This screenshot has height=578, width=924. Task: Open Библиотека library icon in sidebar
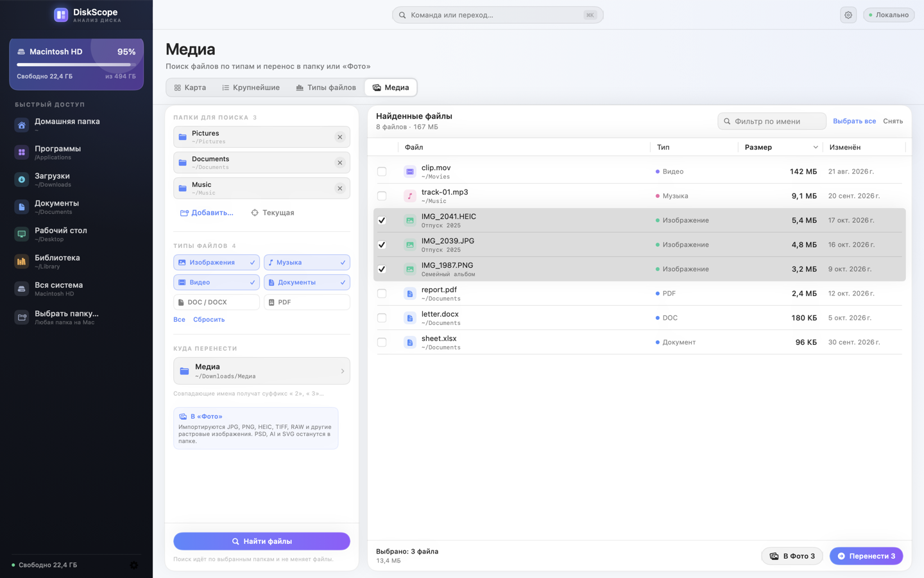click(x=22, y=261)
